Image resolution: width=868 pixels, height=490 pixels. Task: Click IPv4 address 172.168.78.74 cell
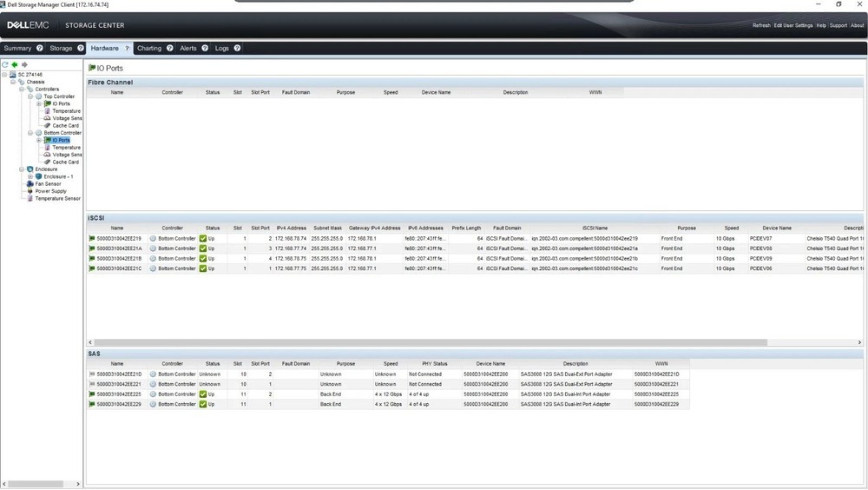[291, 238]
